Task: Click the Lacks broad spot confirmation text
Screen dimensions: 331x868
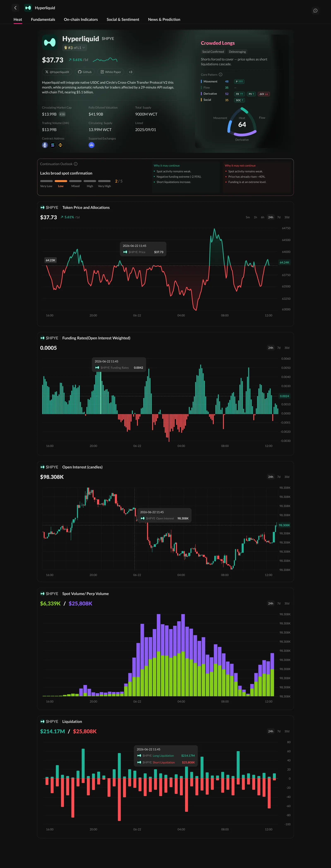Action: coord(66,173)
